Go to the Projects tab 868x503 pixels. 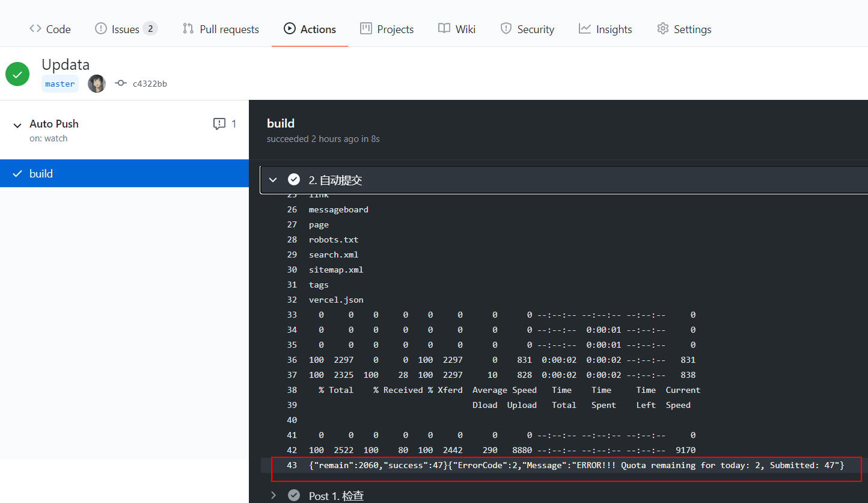click(x=387, y=29)
